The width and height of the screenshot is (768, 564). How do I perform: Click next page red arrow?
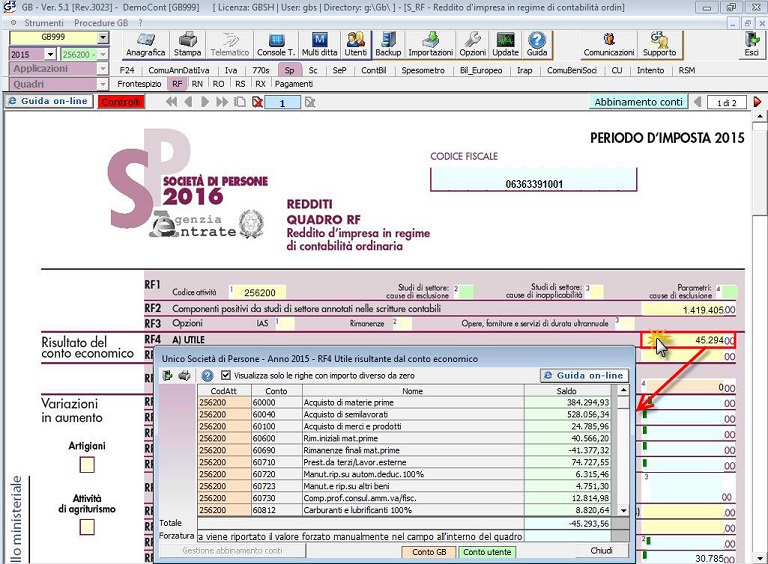pos(757,102)
